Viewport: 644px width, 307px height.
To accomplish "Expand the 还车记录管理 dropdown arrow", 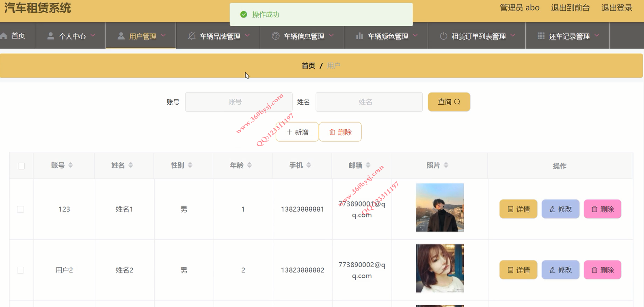I will [597, 36].
